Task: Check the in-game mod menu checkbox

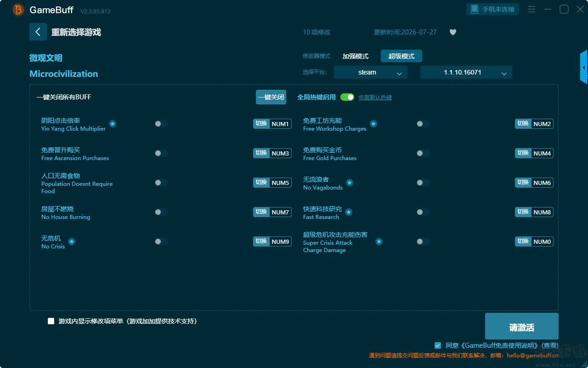Action: point(51,321)
